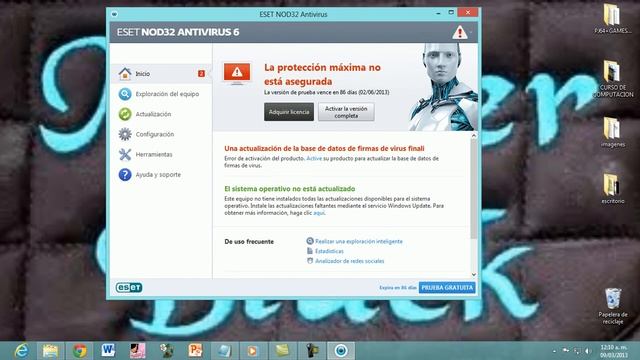Click Realizar una exploración inteligente link
This screenshot has height=360, width=640.
(359, 242)
